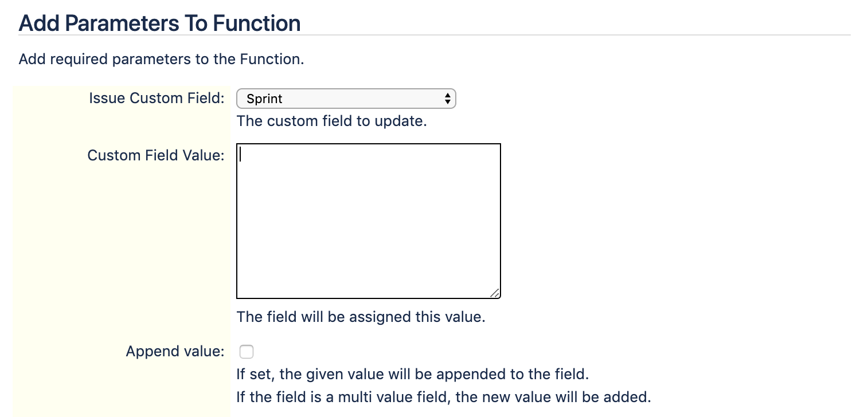868x417 pixels.
Task: Focus the Custom Field Value text area
Action: click(x=368, y=221)
